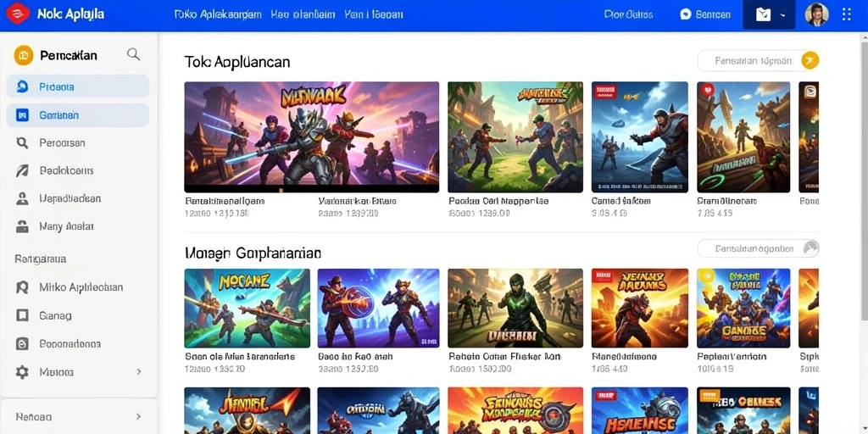Click the orange Pemcaktan sidebar logo
The width and height of the screenshot is (868, 434).
point(23,55)
